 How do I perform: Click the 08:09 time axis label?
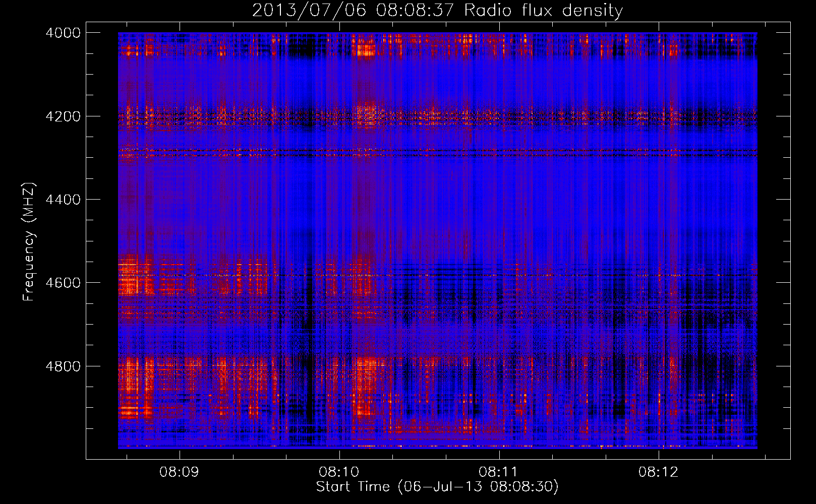[179, 472]
